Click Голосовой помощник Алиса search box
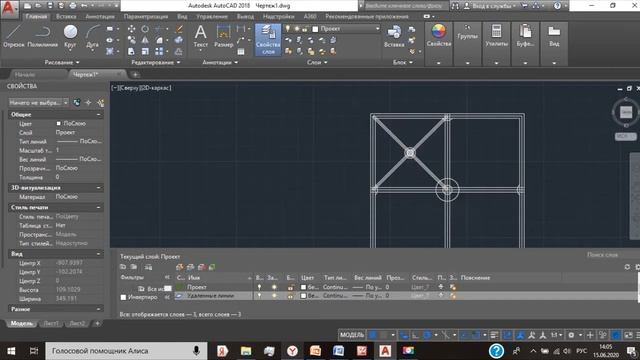 point(127,351)
